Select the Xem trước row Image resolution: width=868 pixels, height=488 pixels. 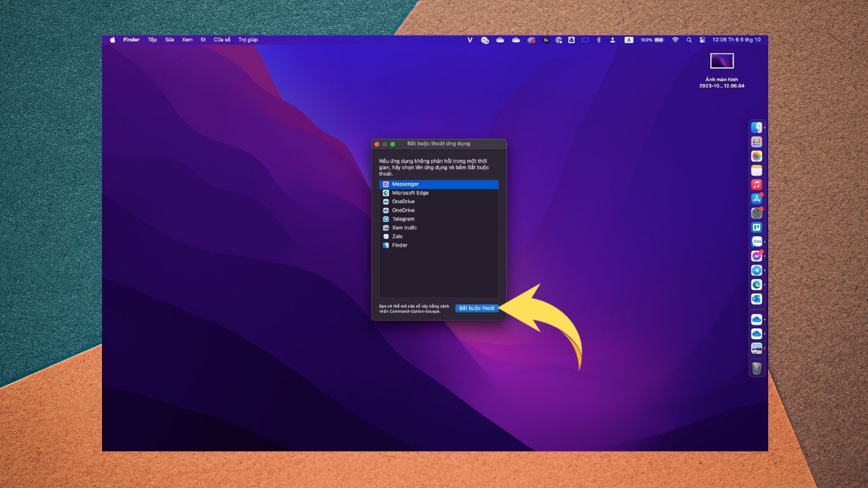click(439, 228)
